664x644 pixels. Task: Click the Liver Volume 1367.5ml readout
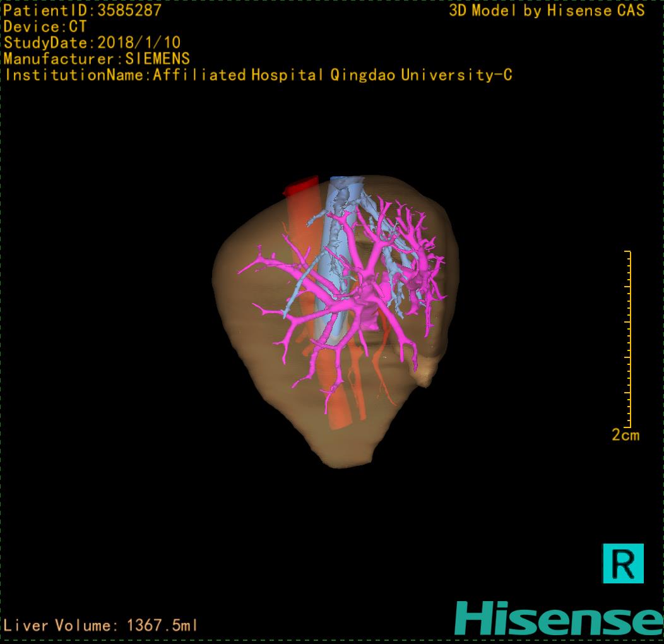101,626
